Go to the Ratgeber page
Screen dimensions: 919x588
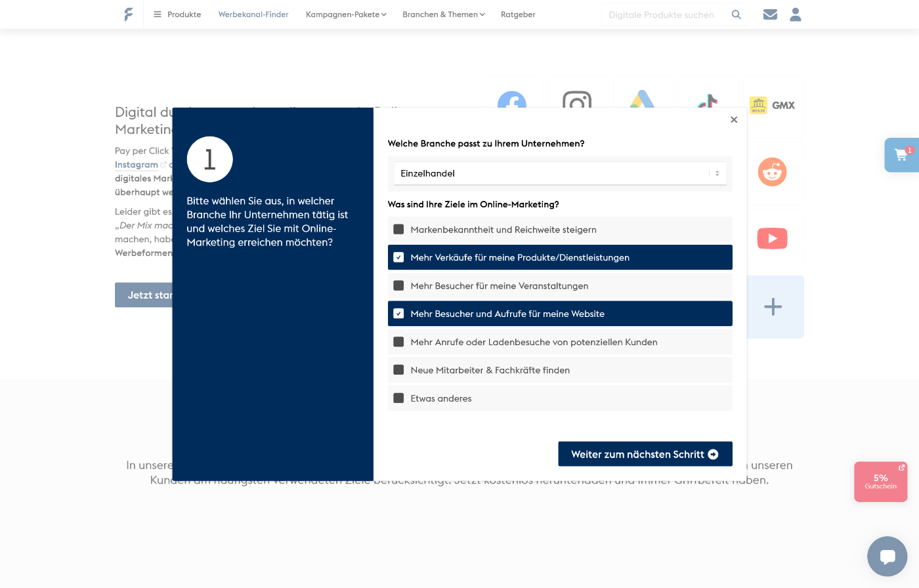(518, 14)
